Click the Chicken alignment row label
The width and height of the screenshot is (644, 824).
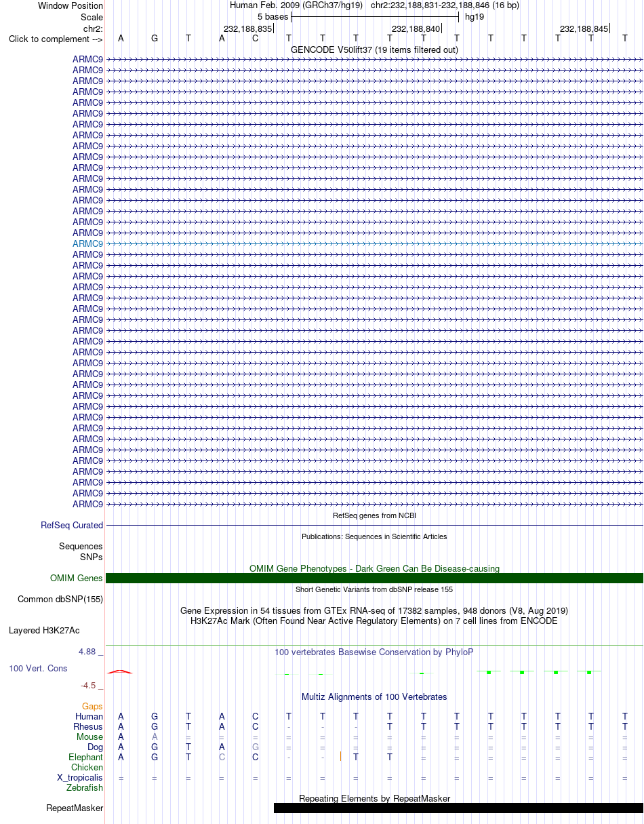[x=87, y=767]
